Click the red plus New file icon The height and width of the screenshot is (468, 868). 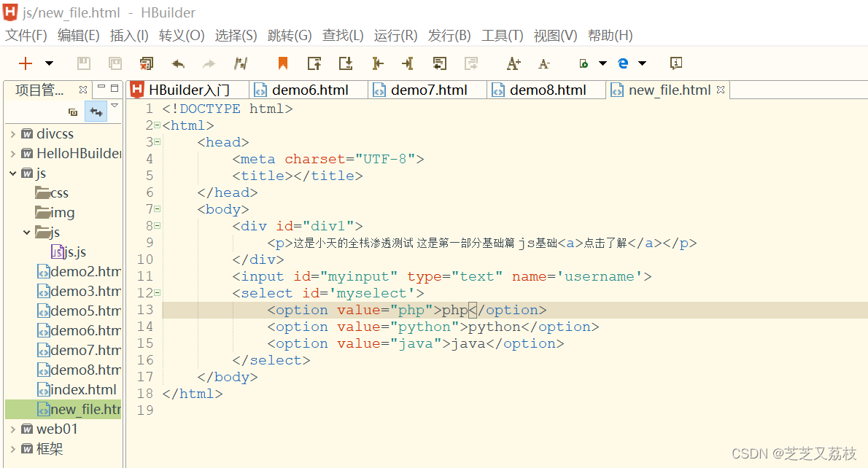tap(26, 63)
